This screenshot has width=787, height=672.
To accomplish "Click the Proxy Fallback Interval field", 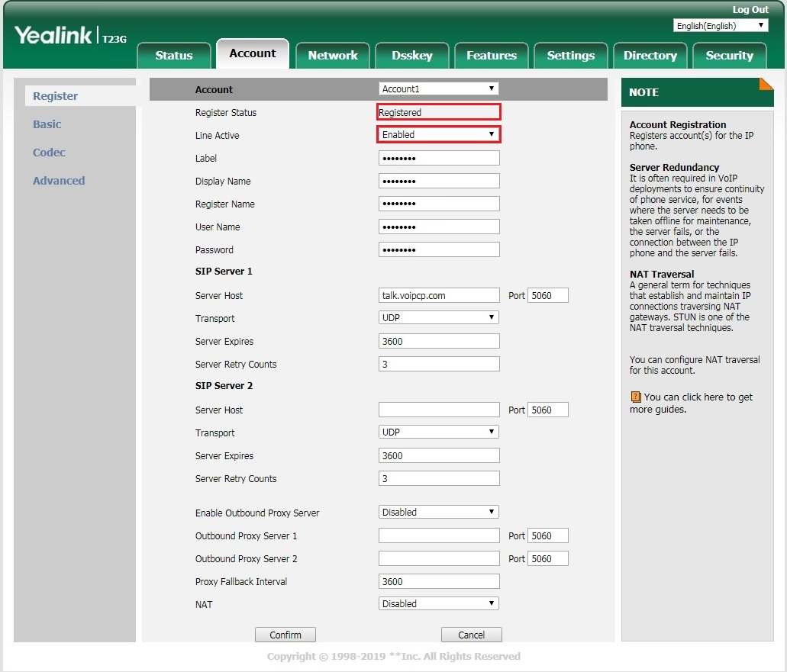I will click(x=439, y=581).
